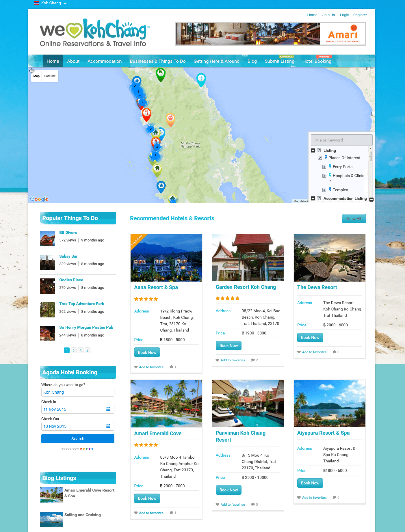Image resolution: width=405 pixels, height=532 pixels.
Task: Open the Blog menu item
Action: (252, 61)
